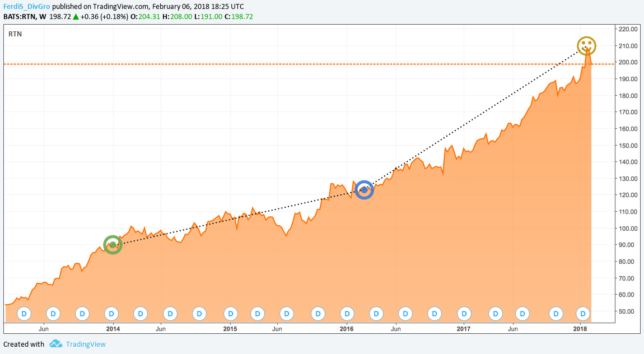The image size is (644, 354).
Task: Click the leftmost D dividend marker
Action: 24,314
